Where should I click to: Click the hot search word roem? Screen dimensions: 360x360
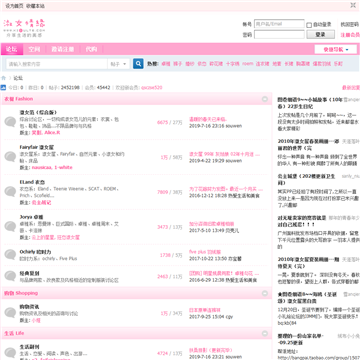247,64
